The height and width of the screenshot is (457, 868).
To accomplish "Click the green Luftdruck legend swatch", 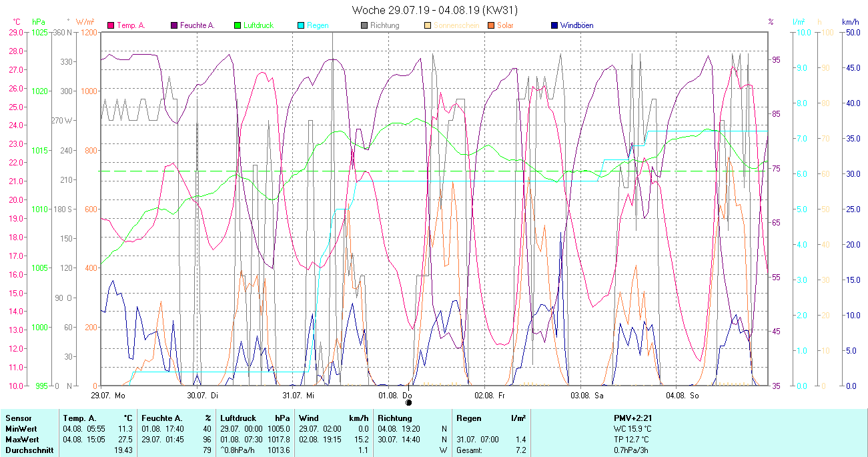I will pos(238,25).
